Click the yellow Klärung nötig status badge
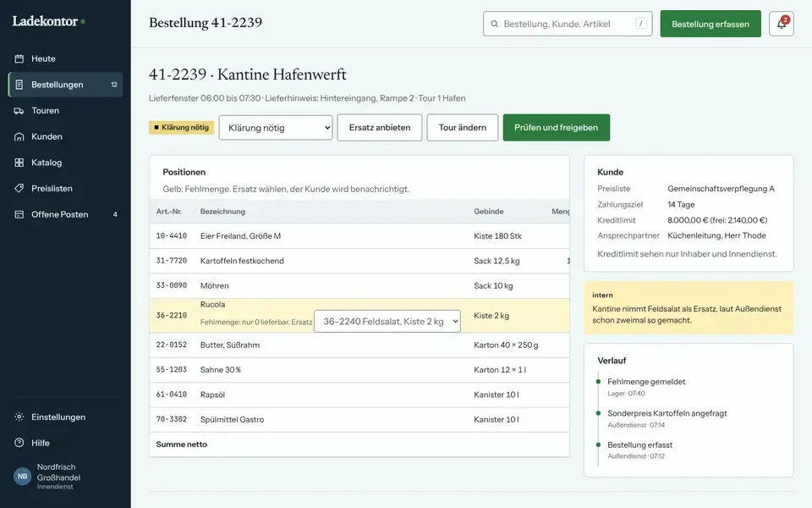The image size is (812, 508). 182,128
